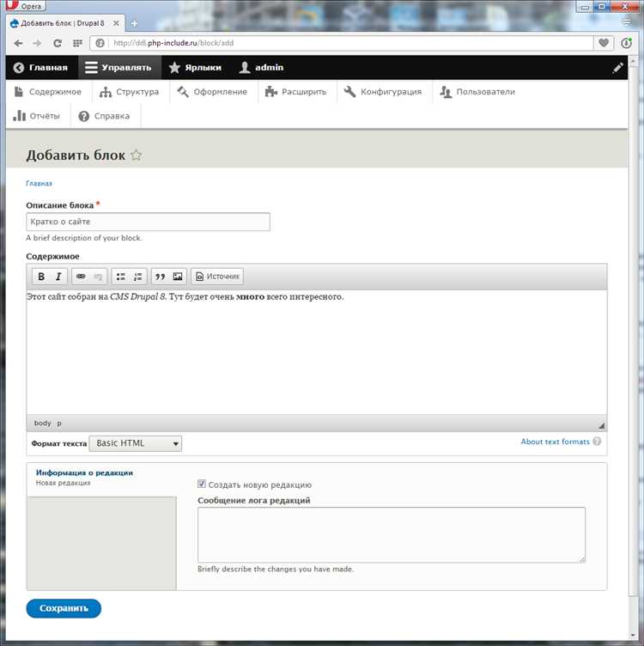Image resolution: width=644 pixels, height=646 pixels.
Task: Open Opera Speed Dial grid
Action: 77,43
